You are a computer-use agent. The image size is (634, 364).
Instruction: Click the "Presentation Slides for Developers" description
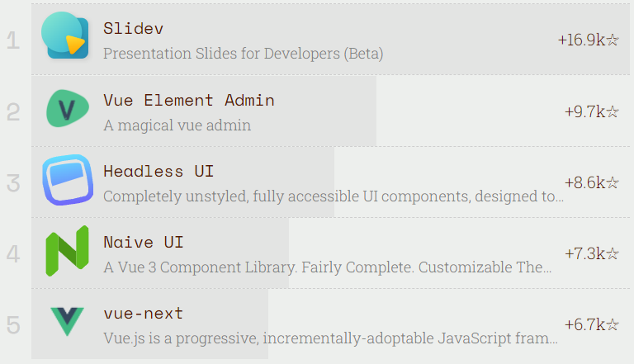[x=243, y=54]
